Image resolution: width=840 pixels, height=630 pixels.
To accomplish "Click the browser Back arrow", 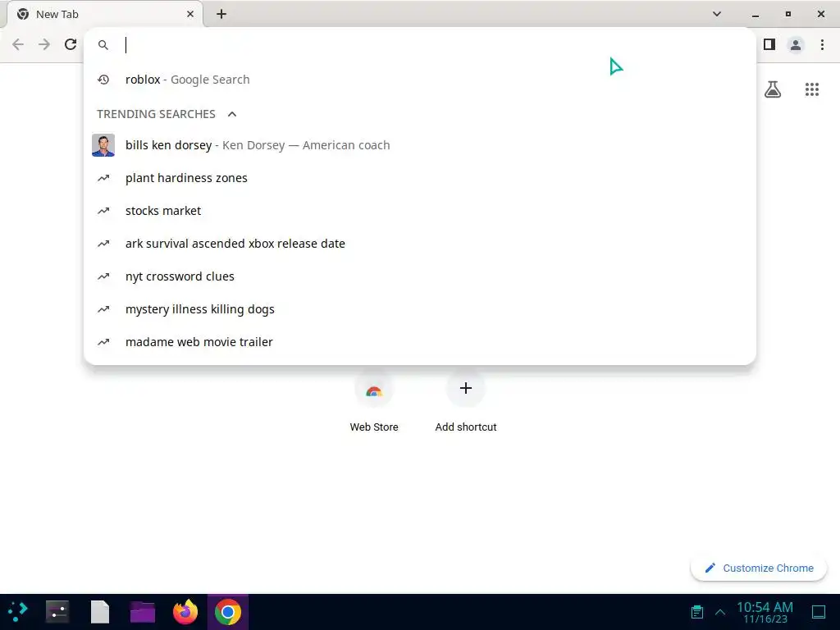I will point(18,44).
